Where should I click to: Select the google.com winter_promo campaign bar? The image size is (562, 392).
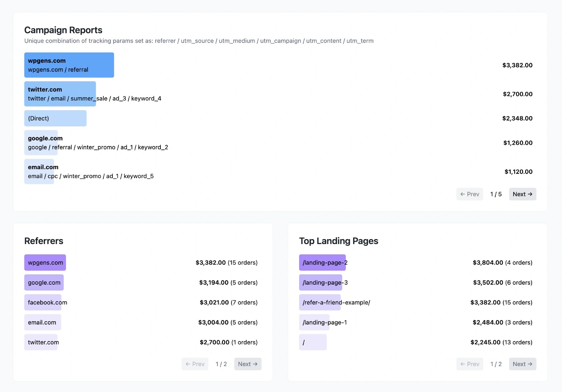(41, 142)
